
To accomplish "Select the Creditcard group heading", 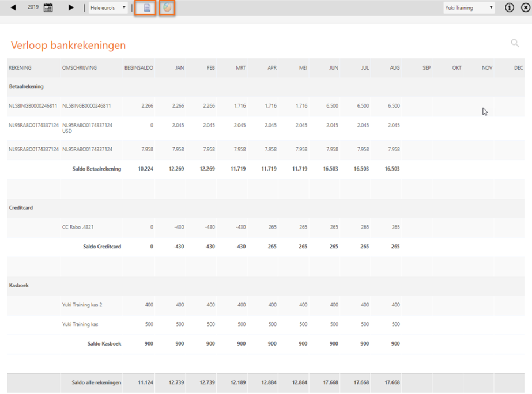I will pos(21,207).
